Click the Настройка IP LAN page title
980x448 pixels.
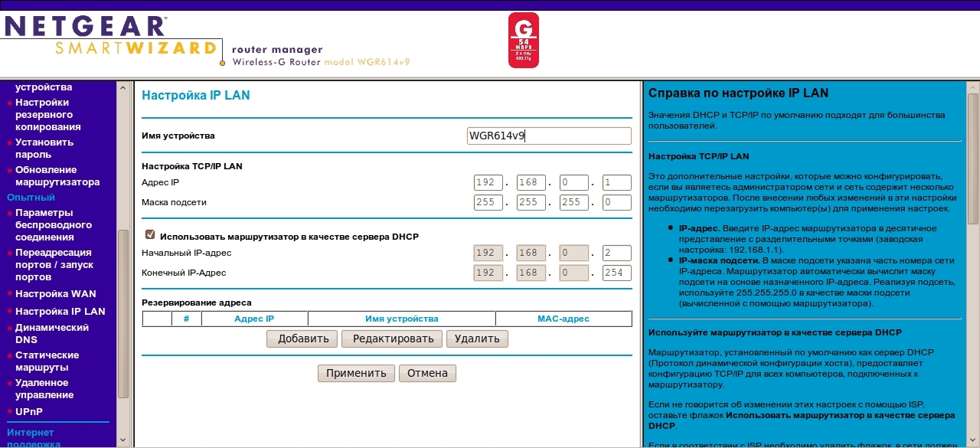(196, 96)
